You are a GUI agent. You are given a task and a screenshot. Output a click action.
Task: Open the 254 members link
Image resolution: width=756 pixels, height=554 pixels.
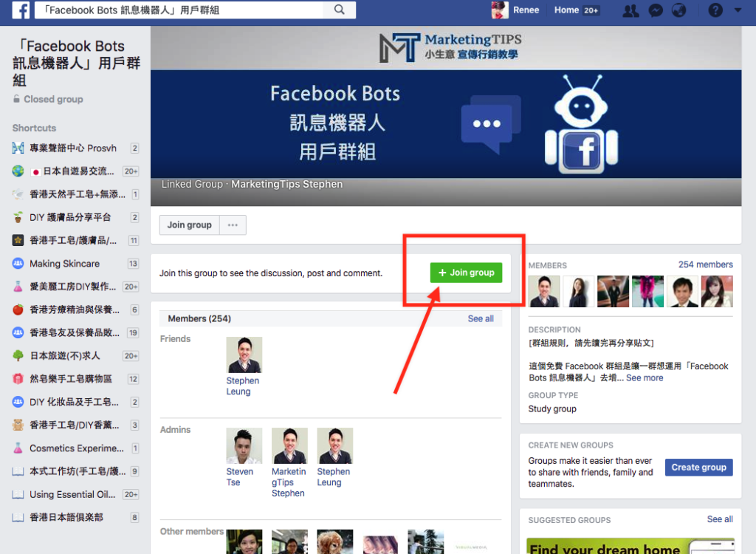(705, 264)
